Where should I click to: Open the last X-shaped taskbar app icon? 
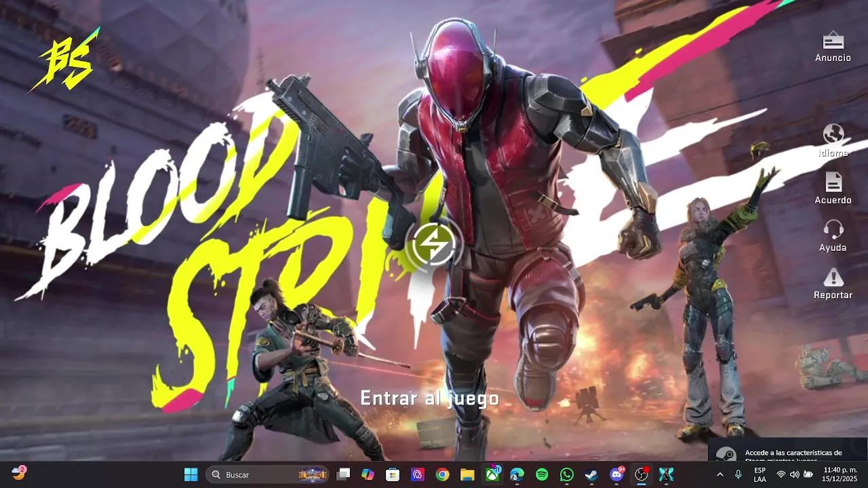pyautogui.click(x=666, y=474)
